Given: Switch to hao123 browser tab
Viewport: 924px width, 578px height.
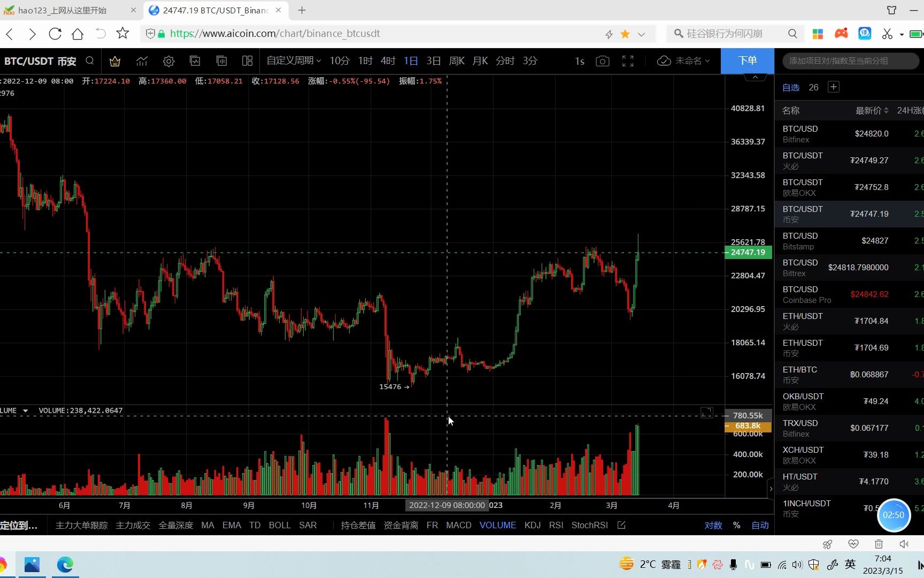Looking at the screenshot, I should click(x=71, y=10).
